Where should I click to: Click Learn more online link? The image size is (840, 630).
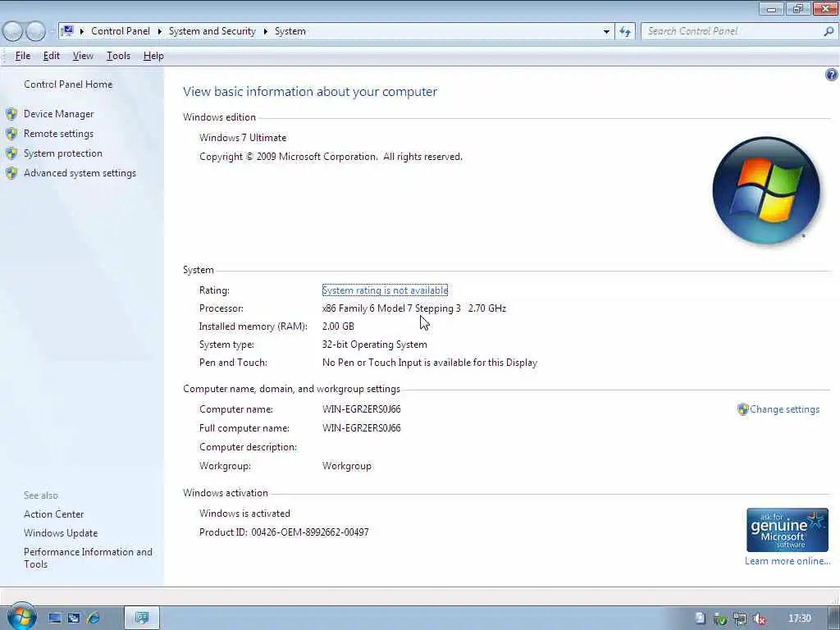tap(787, 561)
